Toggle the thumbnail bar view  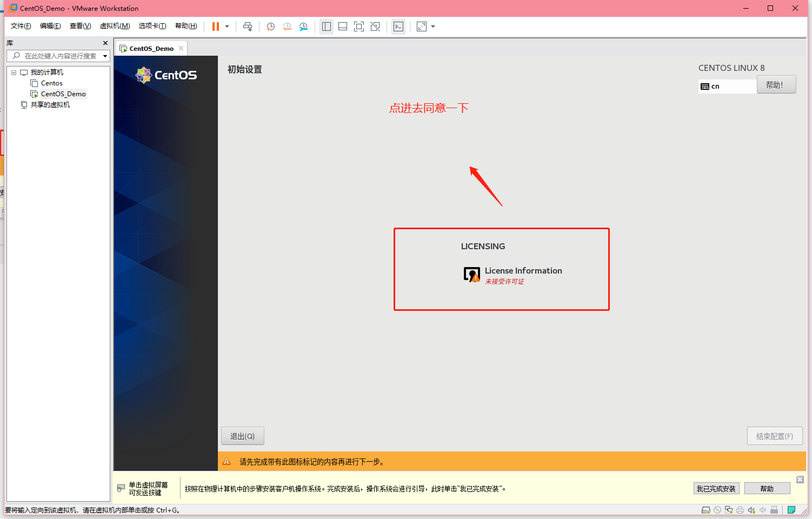pyautogui.click(x=343, y=26)
